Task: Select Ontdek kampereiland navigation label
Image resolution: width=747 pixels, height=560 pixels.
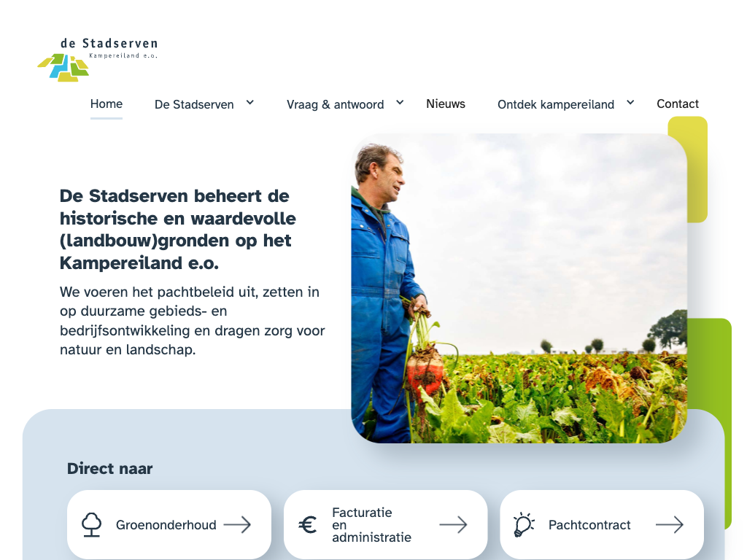Action: coord(555,104)
